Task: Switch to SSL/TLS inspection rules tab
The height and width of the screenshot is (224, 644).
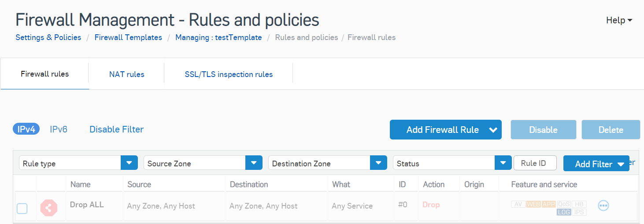Action: pos(229,74)
